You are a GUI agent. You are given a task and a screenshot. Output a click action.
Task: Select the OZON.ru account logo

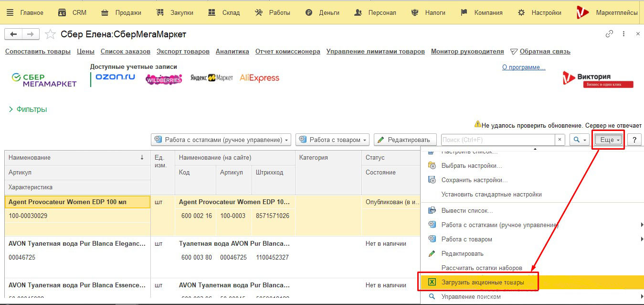(x=115, y=77)
